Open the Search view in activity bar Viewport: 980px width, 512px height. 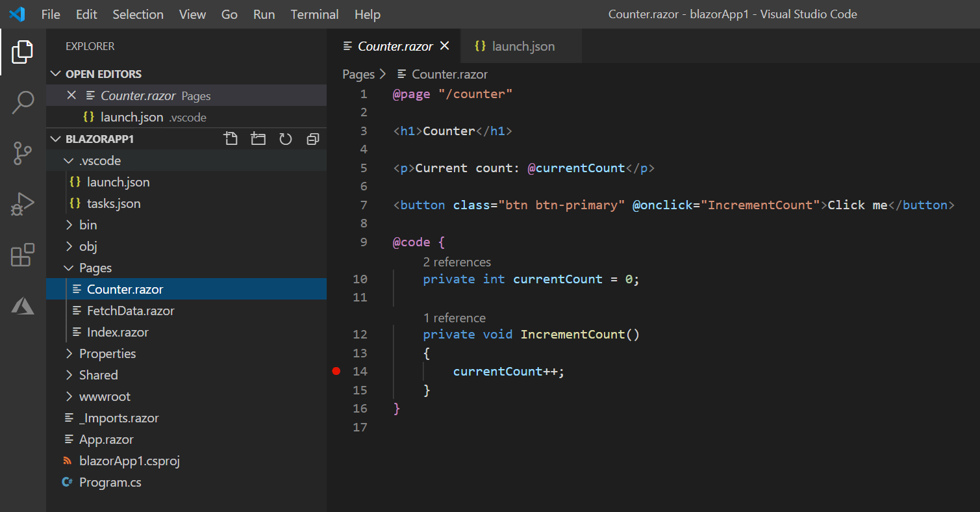pos(23,103)
